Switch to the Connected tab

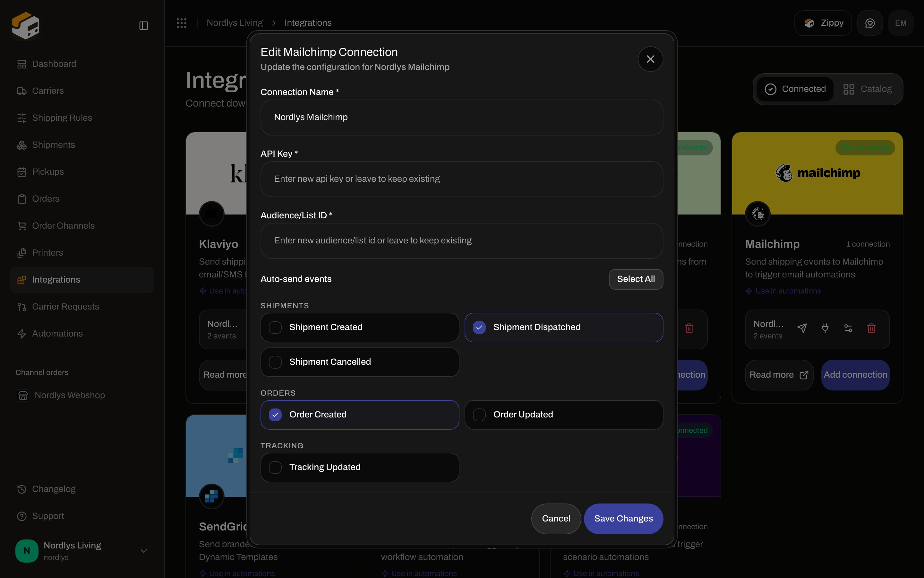pos(795,89)
